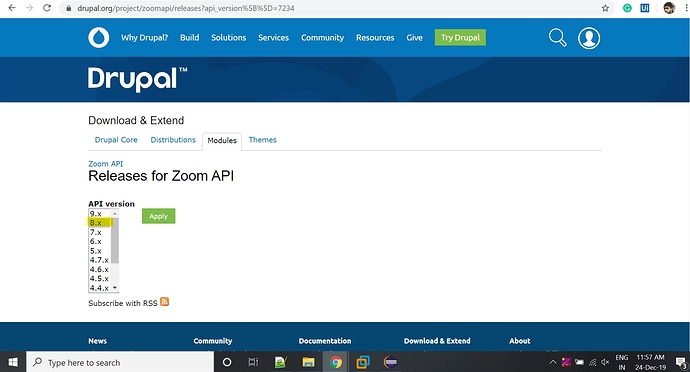Screen dimensions: 690x372
Task: Click the footer About heading
Action: [520, 341]
